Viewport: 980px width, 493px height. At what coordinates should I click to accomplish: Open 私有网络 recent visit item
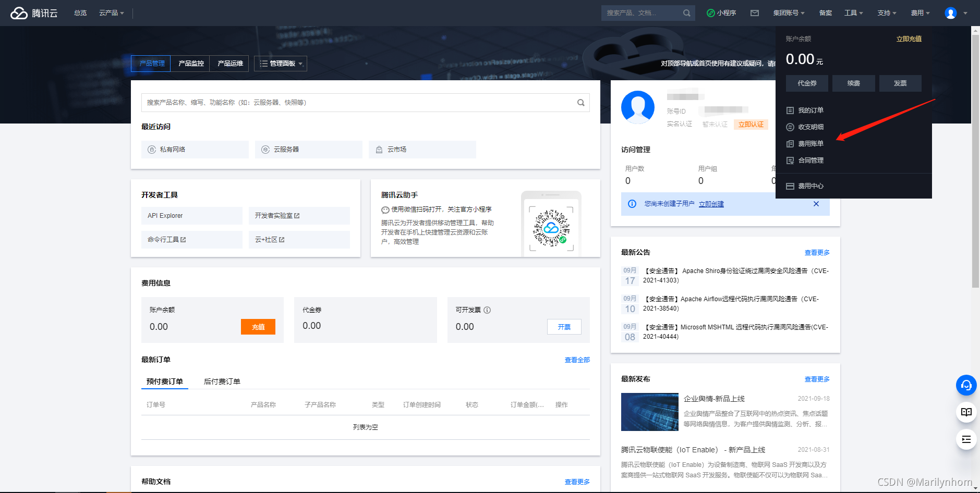(195, 150)
